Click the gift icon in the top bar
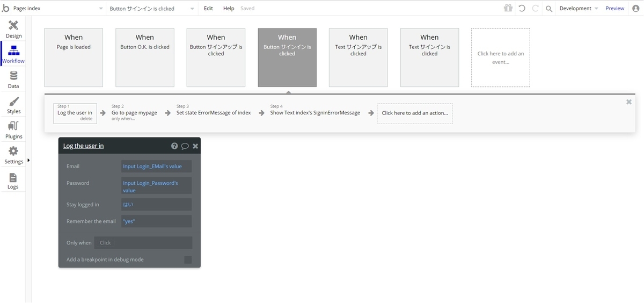Screen dimensions: 644x303 [x=508, y=8]
